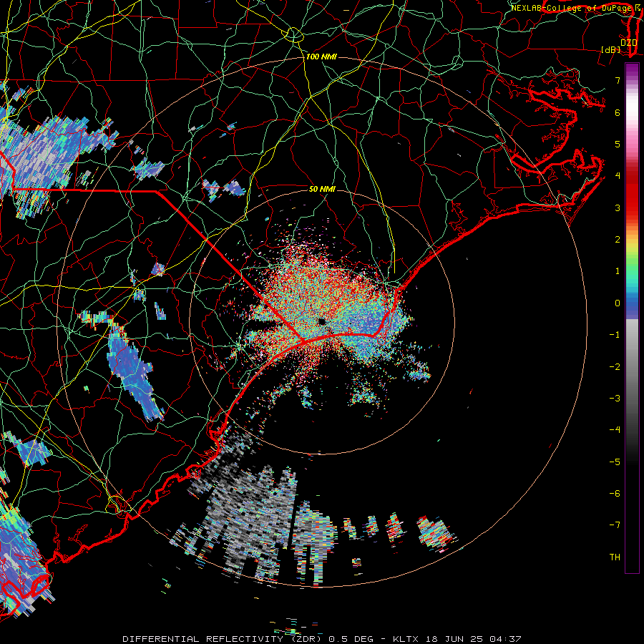Click the "2" value on color scale
The height and width of the screenshot is (644, 644).
tap(618, 240)
